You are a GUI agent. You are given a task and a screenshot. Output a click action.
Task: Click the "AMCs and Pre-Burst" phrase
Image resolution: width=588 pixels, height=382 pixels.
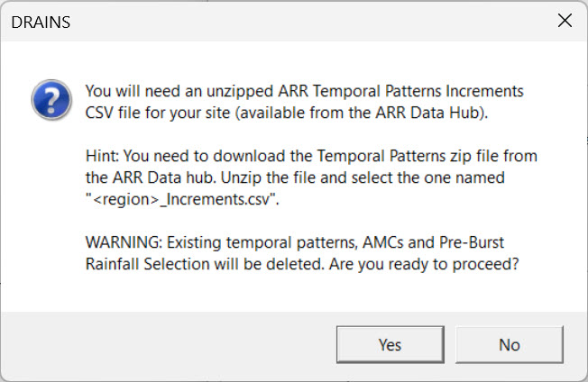[433, 242]
